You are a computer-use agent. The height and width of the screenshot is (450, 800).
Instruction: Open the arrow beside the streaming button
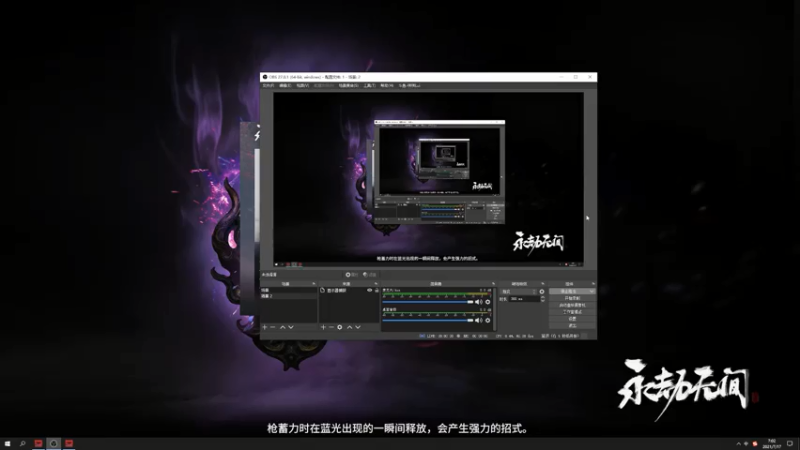tap(591, 291)
